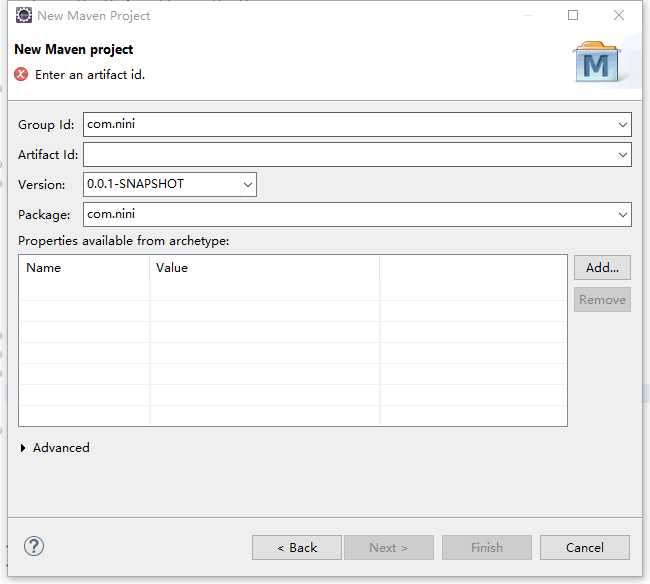Click the Maven M wizard banner image
Screen dimensions: 650x584
597,62
